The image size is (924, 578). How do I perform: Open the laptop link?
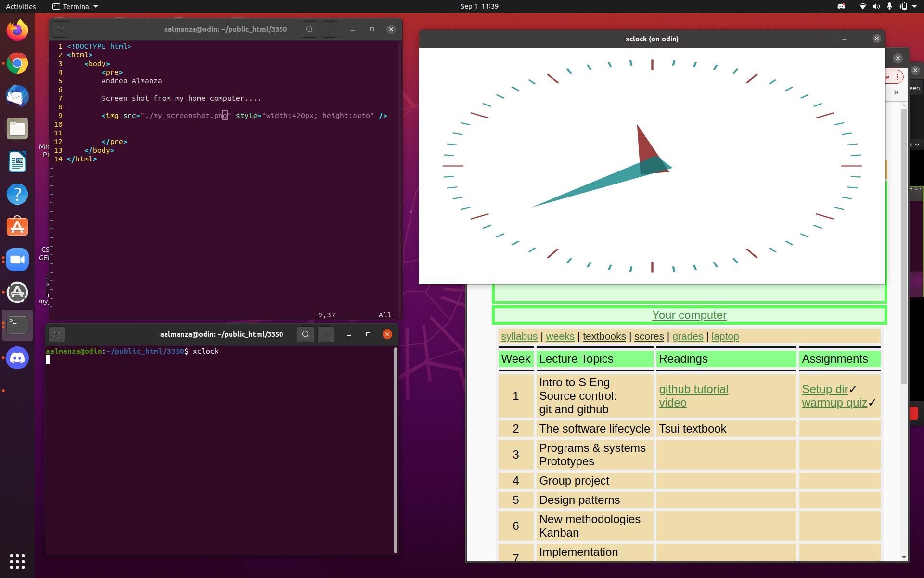725,336
